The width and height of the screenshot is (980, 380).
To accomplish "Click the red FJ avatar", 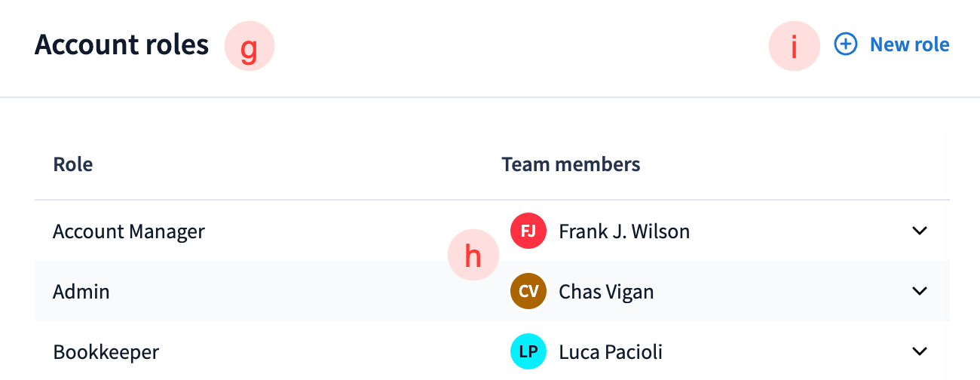I will pos(528,231).
